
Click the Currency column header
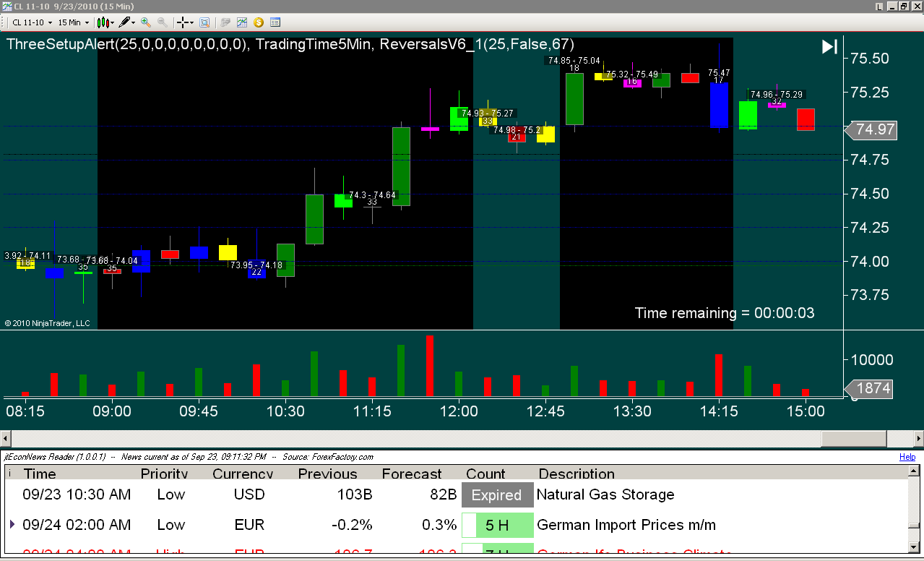coord(243,474)
